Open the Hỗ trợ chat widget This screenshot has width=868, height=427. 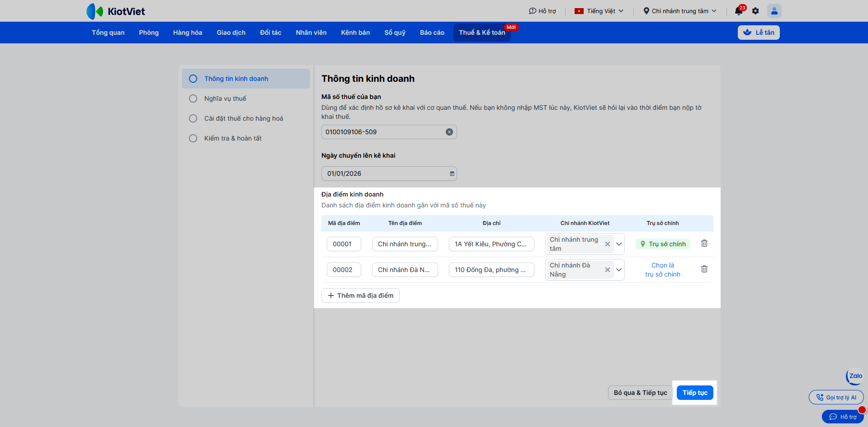pyautogui.click(x=843, y=417)
